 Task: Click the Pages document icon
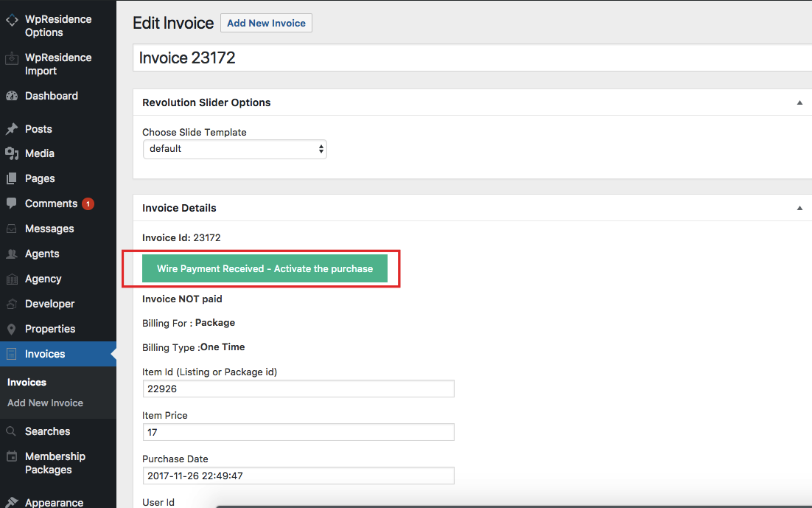point(12,178)
